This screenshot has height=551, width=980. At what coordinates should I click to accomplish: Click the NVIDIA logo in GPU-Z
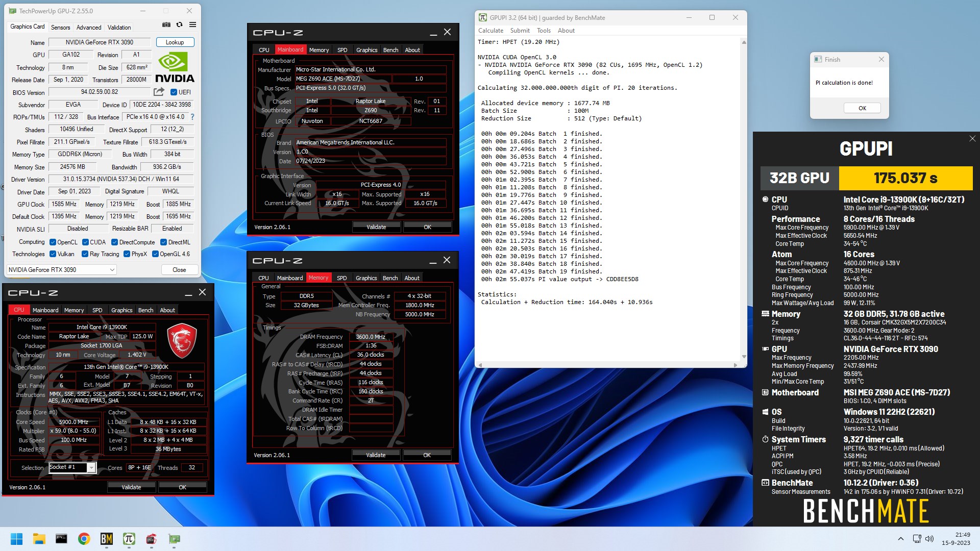tap(175, 67)
